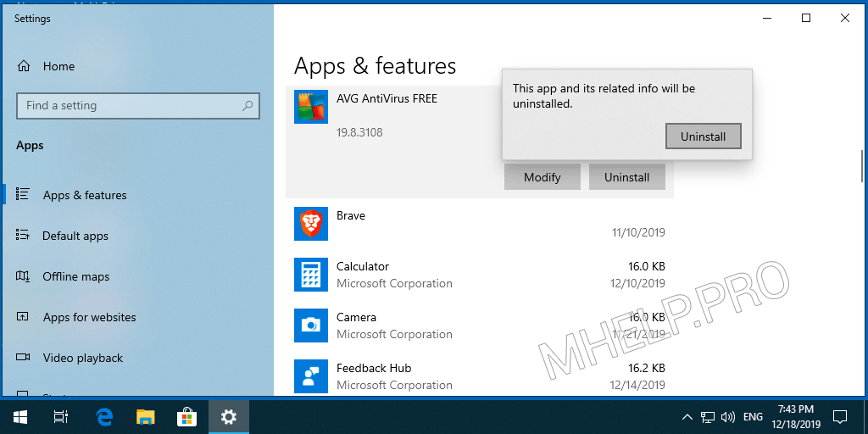Select the Camera app entry name
This screenshot has height=434, width=868.
(356, 317)
